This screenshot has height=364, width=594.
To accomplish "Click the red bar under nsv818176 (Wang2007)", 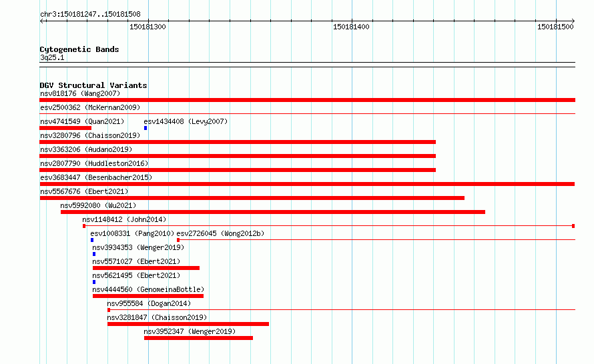I will click(307, 100).
